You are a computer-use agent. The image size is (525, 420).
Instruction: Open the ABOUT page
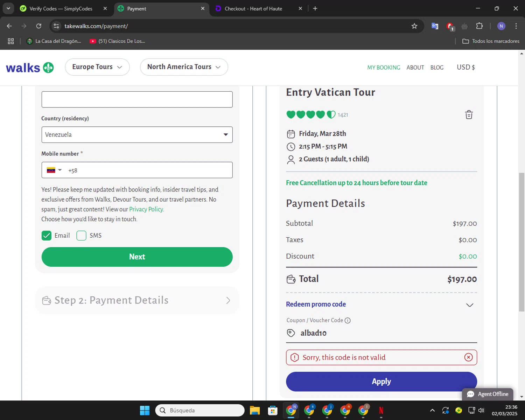415,68
